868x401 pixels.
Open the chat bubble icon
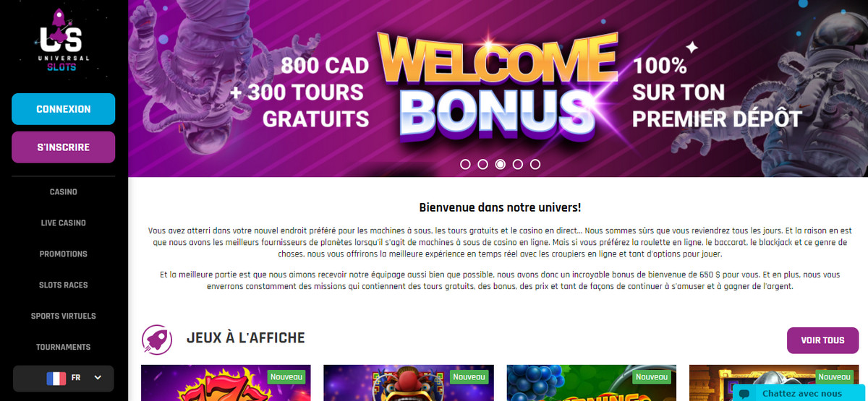point(743,394)
